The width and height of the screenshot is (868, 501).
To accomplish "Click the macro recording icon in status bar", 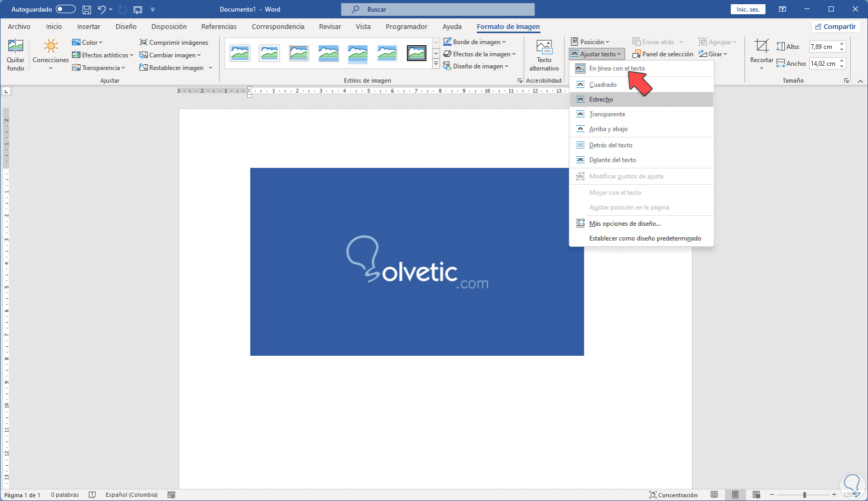I will tap(171, 495).
